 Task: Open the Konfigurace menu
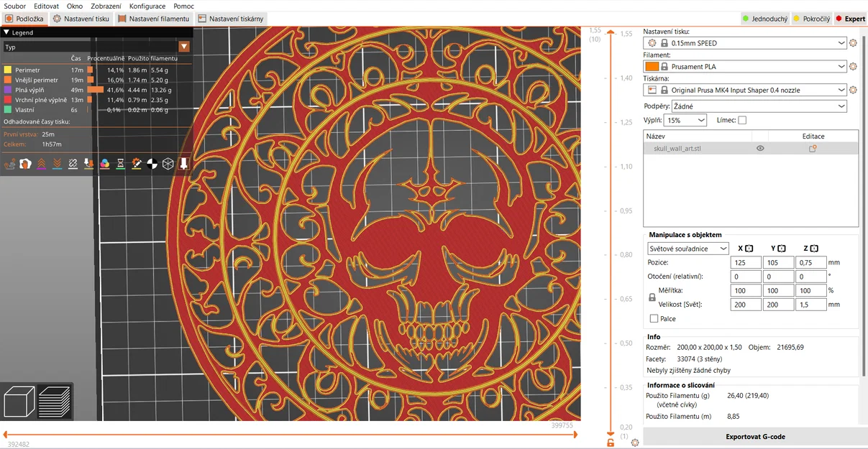tap(147, 6)
